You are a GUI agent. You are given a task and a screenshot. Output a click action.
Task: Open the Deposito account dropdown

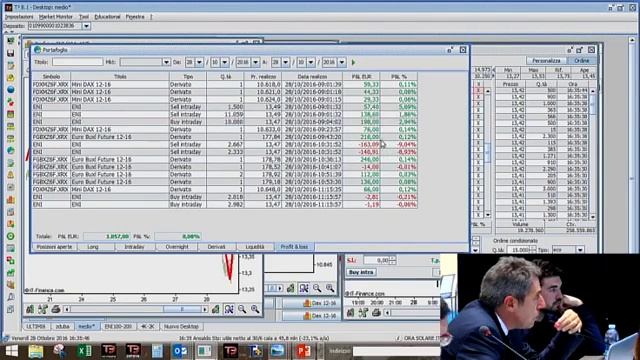coord(86,26)
